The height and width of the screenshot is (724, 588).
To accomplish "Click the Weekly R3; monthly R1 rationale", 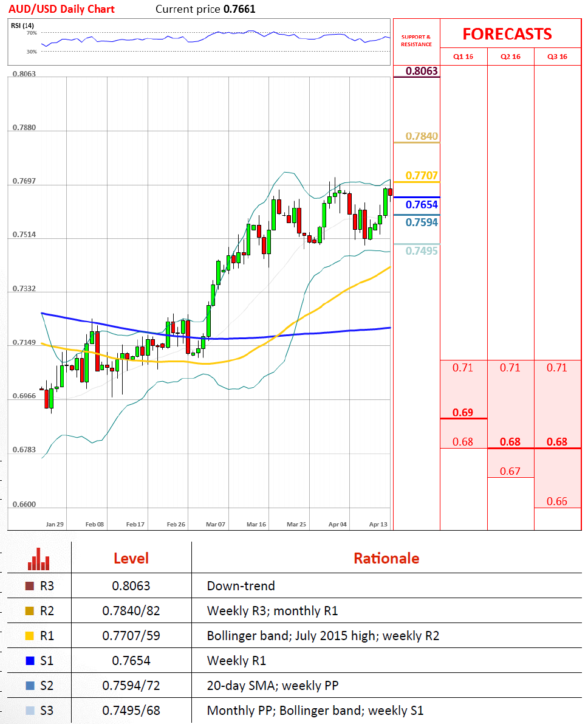I will [272, 611].
